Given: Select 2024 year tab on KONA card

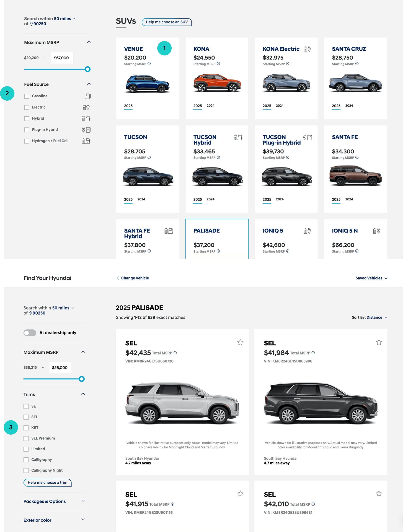Looking at the screenshot, I should point(211,106).
